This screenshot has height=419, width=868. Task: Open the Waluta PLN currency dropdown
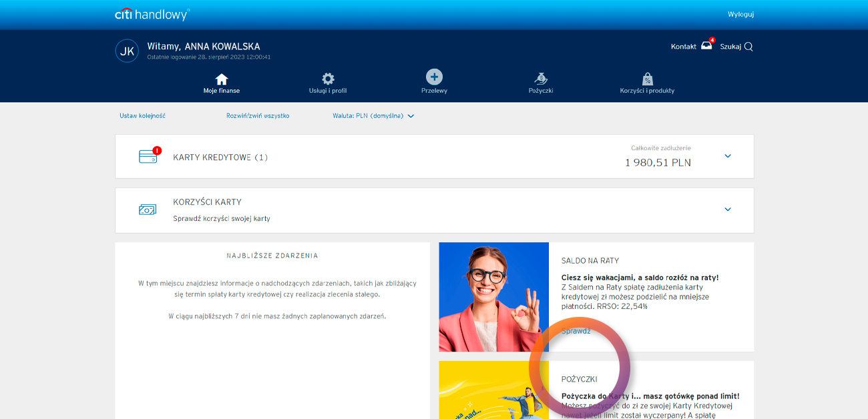pos(373,116)
